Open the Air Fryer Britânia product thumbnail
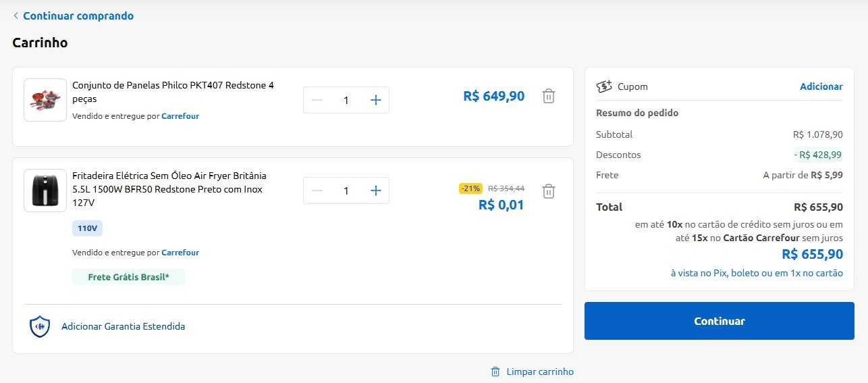 coord(45,190)
